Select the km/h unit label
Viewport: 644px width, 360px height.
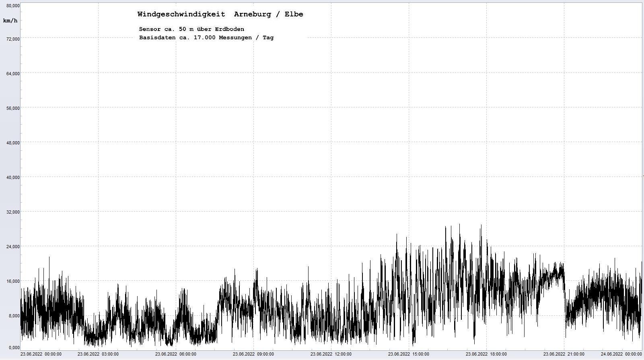pyautogui.click(x=10, y=21)
